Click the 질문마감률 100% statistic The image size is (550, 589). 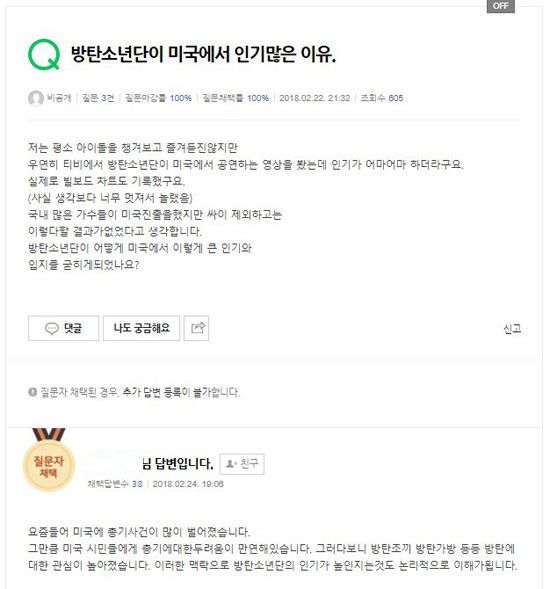[x=158, y=98]
